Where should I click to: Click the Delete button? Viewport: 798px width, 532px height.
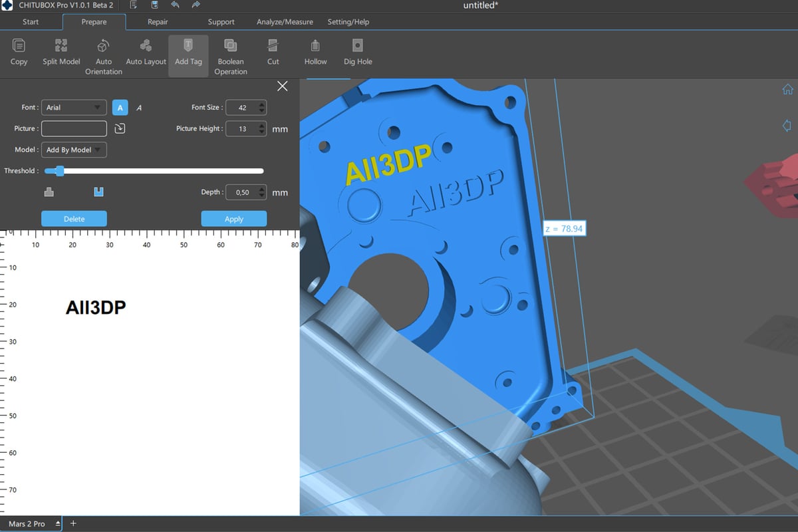pyautogui.click(x=74, y=219)
